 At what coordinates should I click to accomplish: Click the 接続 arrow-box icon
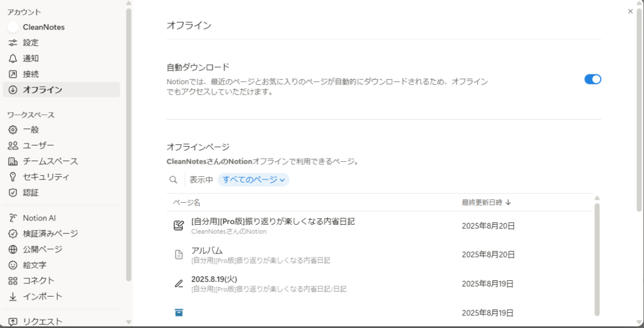click(13, 74)
